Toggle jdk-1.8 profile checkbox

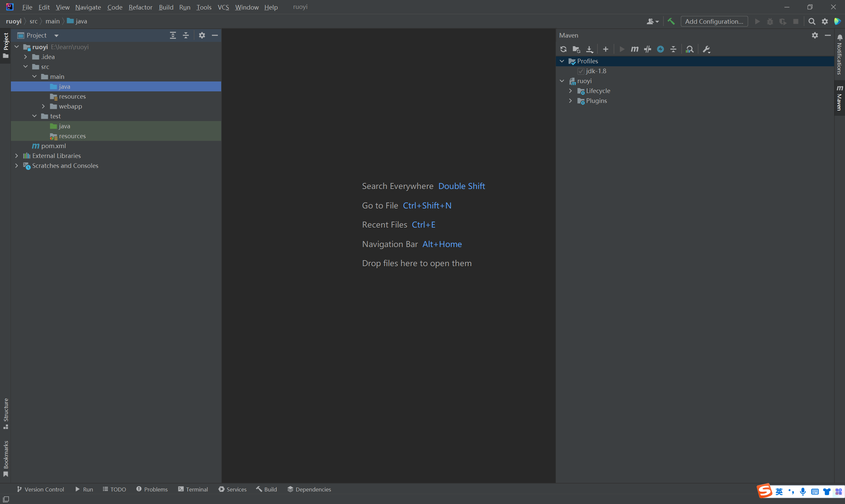(x=581, y=71)
